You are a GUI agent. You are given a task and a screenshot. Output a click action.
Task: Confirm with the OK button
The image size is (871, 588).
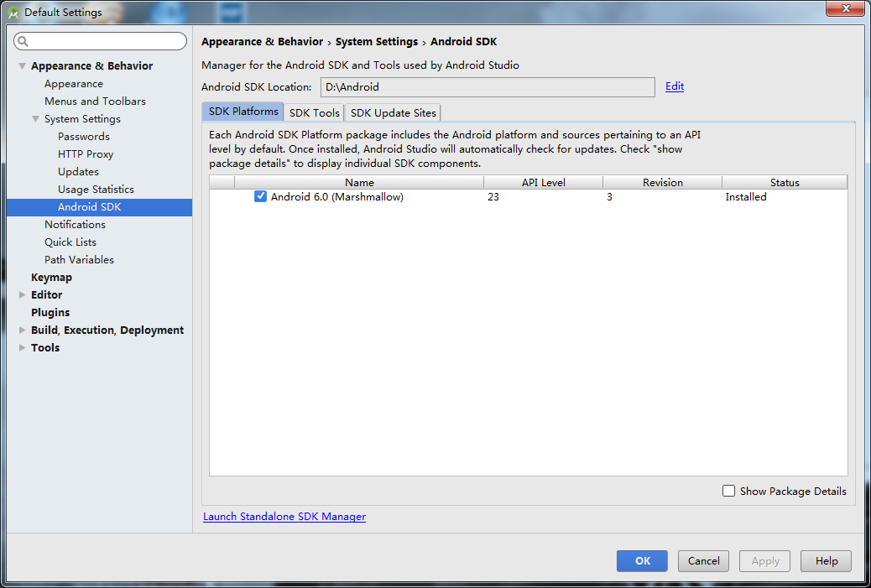click(642, 561)
